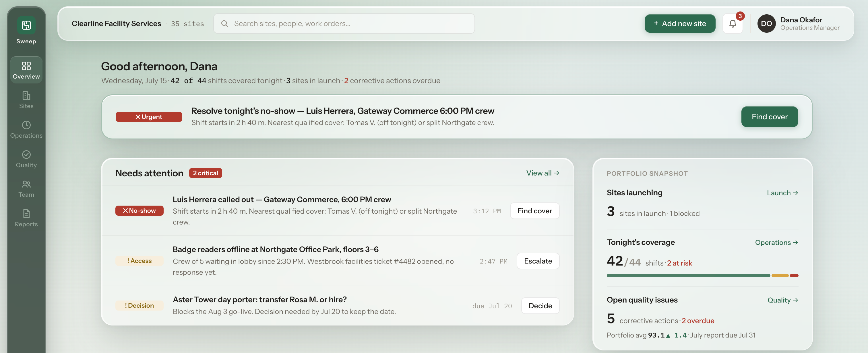The height and width of the screenshot is (353, 868).
Task: Click the 2 at risk text
Action: pos(679,263)
